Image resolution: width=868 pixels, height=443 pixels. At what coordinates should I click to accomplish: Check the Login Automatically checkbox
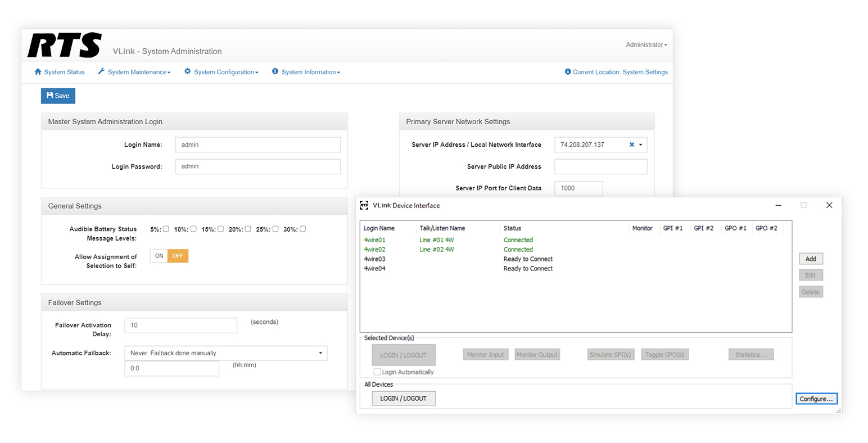pyautogui.click(x=377, y=372)
